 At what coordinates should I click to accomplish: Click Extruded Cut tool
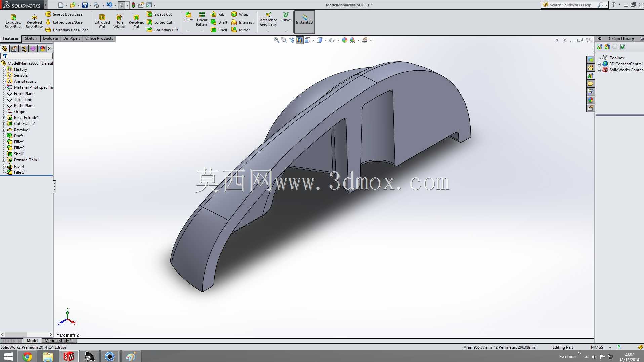[102, 22]
